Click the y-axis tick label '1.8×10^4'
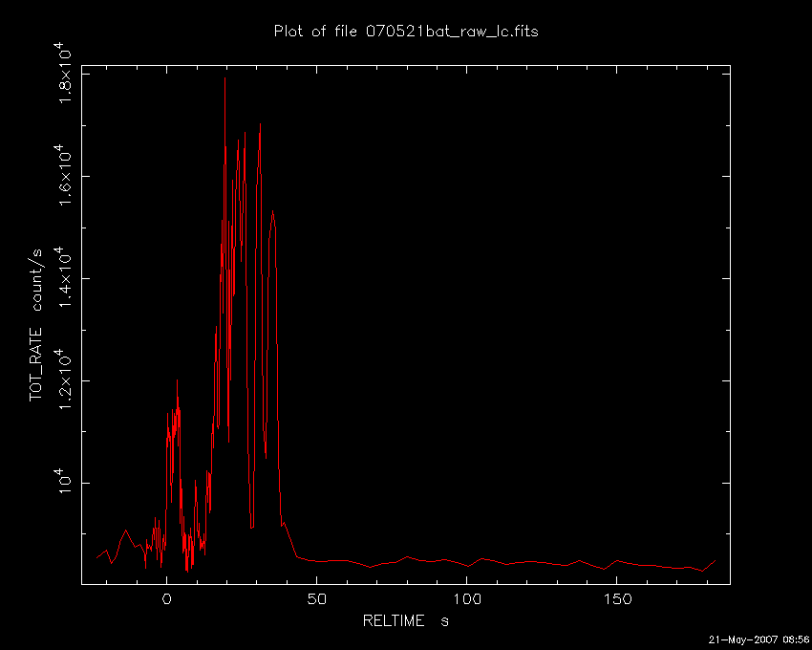 (x=66, y=74)
